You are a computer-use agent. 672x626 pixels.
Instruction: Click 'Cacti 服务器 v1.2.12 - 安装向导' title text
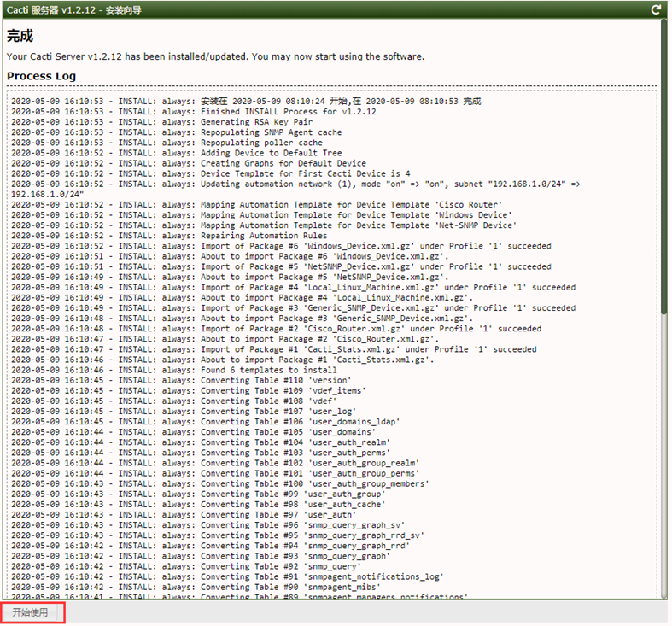point(73,10)
